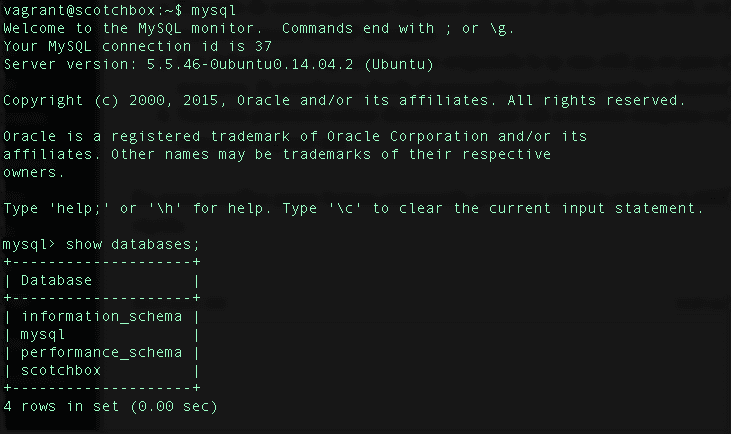731x434 pixels.
Task: Click the 'Welcome to the MySQL monitor' text
Action: tap(121, 28)
